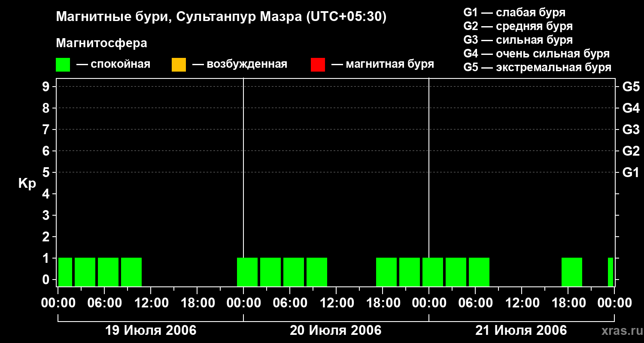
Task: Click the green bar over 06:00 on 21 Июля
Action: [x=479, y=272]
